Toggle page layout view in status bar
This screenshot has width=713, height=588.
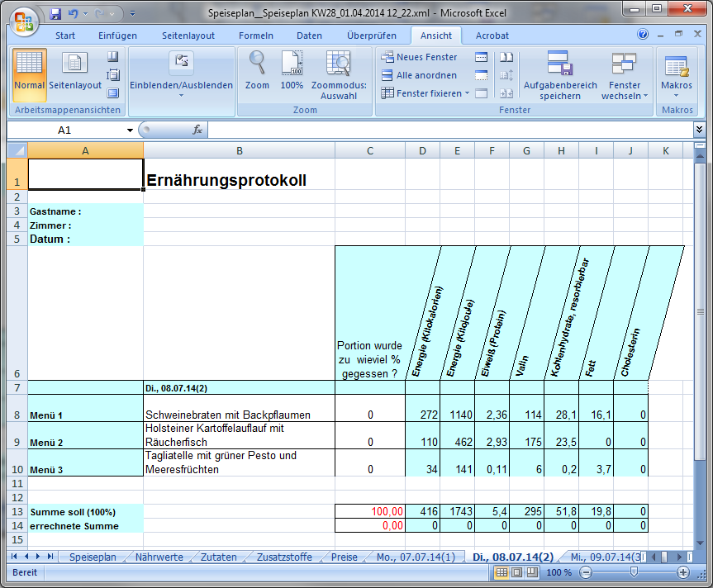516,572
